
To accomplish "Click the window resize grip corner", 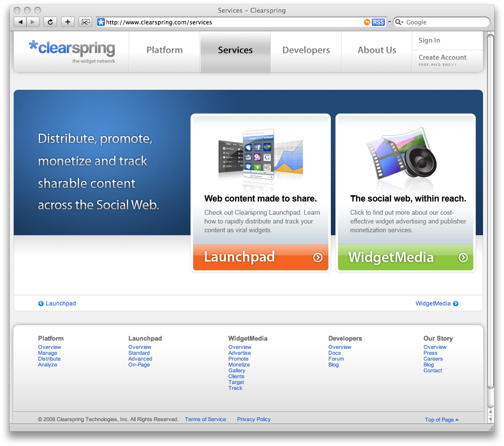I will pos(491,428).
